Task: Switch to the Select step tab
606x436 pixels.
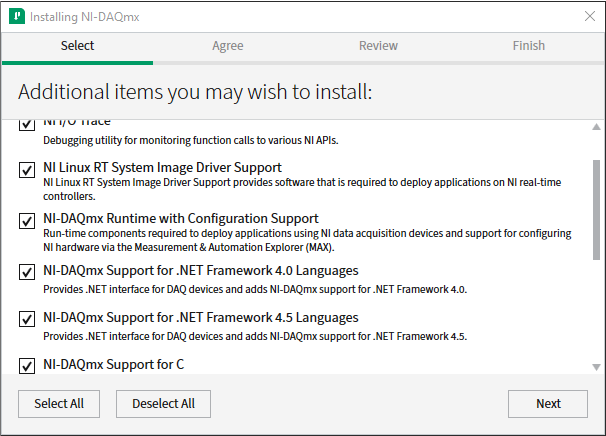Action: point(77,46)
